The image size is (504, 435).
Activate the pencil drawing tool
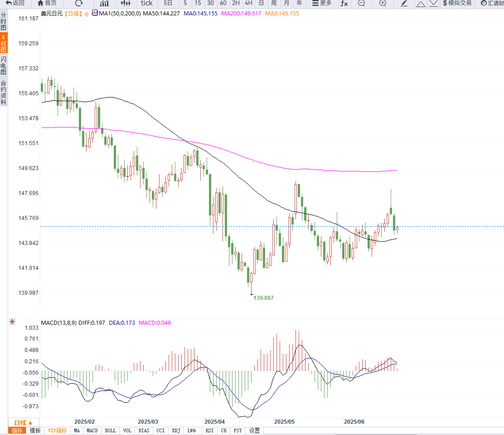point(404,3)
